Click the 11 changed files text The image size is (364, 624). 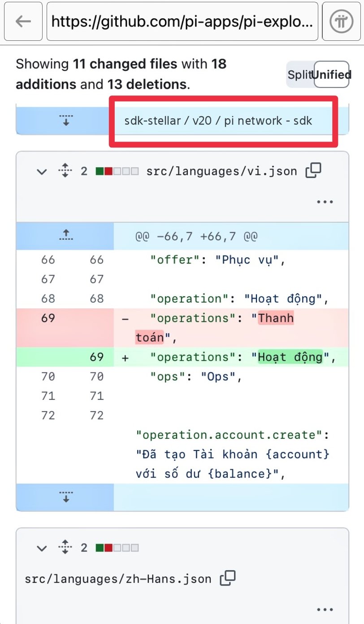pos(125,64)
